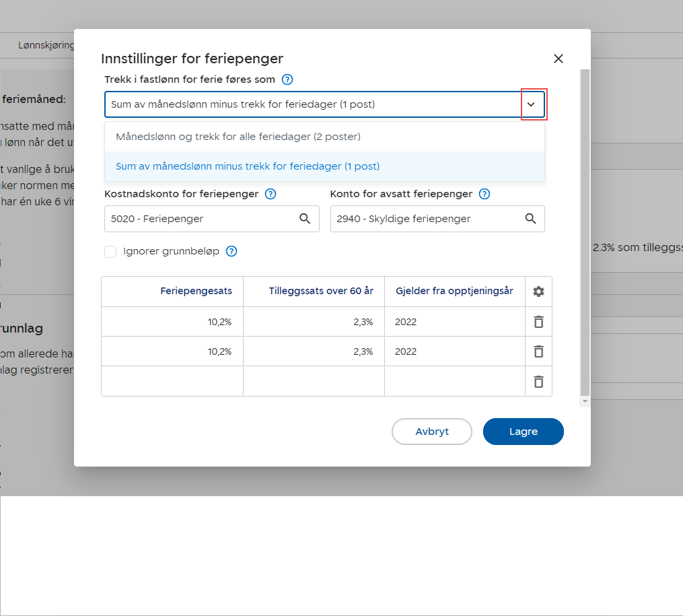Click trash icon on empty table row
Image resolution: width=683 pixels, height=616 pixels.
click(538, 381)
